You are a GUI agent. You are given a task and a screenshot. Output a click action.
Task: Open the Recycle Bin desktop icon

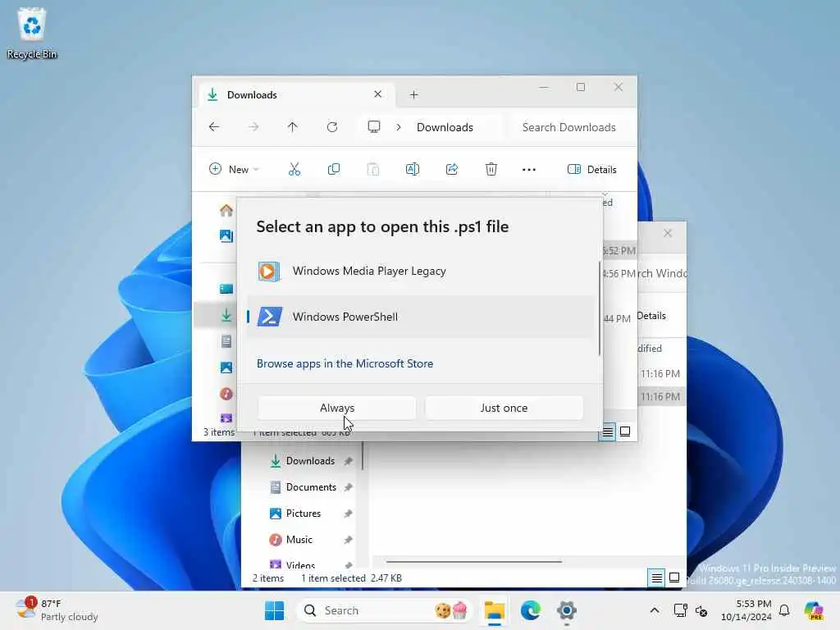[32, 33]
